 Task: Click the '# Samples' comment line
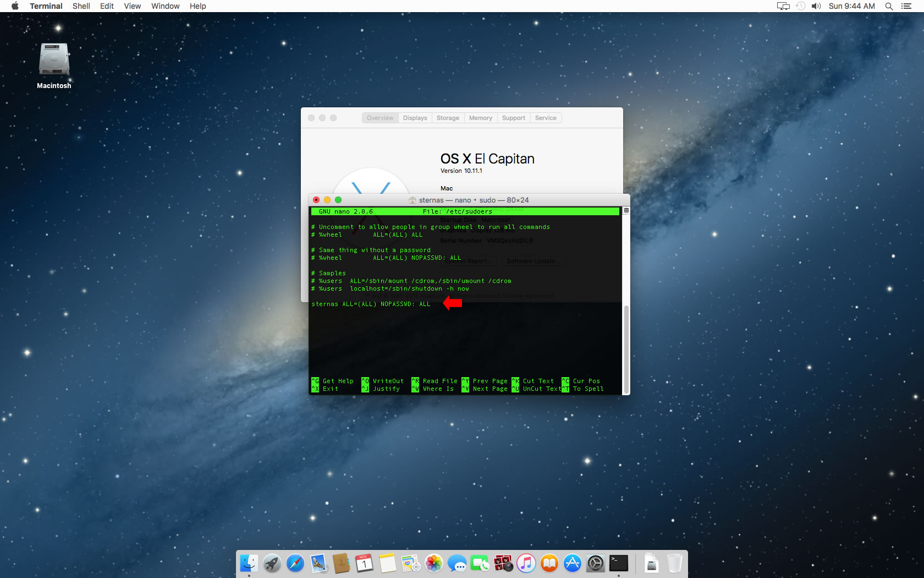tap(328, 273)
